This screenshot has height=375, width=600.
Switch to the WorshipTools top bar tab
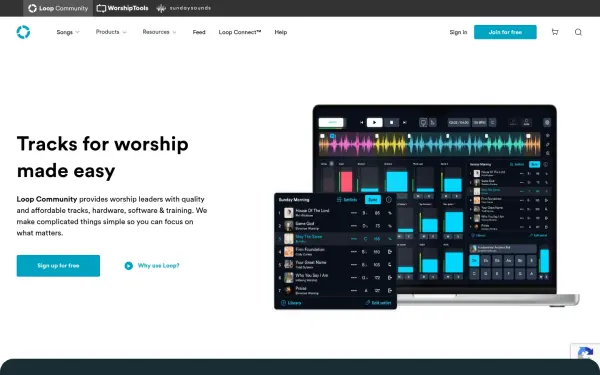(122, 8)
